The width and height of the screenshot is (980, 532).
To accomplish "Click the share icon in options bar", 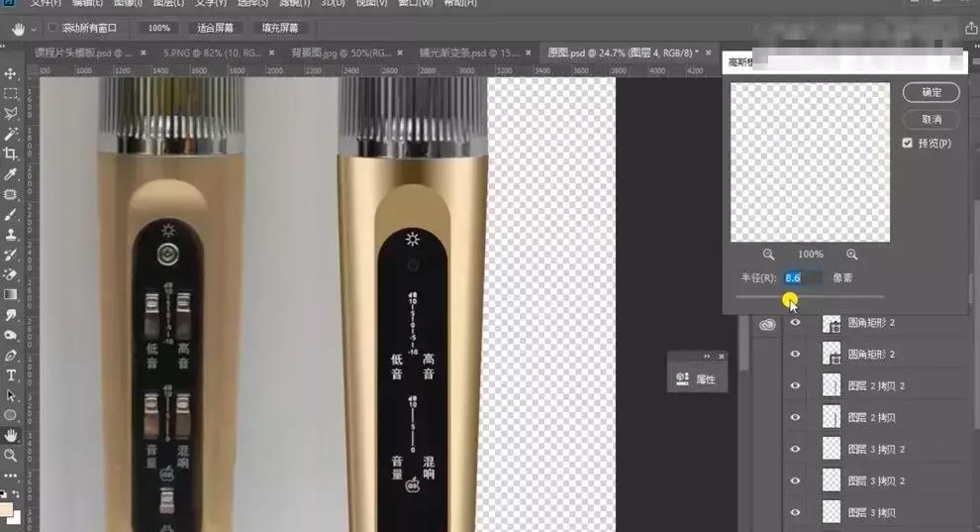I will (x=971, y=28).
